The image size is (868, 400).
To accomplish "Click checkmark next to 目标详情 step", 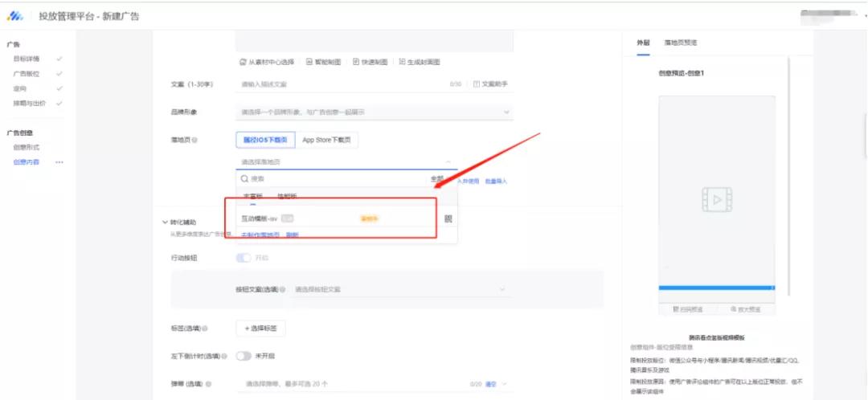I will [x=59, y=58].
